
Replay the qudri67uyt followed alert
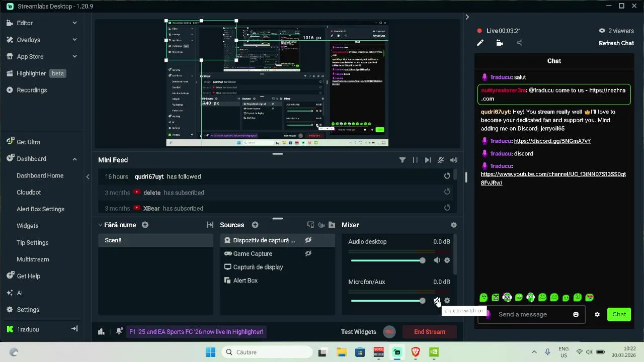[x=447, y=176]
